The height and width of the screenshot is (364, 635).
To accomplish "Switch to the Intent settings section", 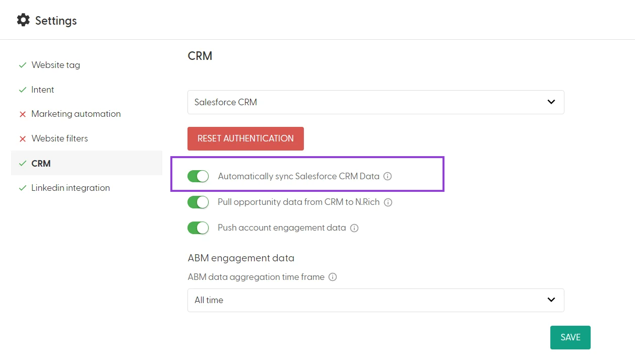I will [x=42, y=90].
